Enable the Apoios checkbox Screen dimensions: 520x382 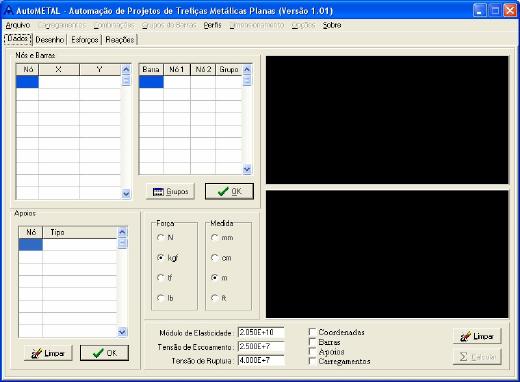coord(312,351)
